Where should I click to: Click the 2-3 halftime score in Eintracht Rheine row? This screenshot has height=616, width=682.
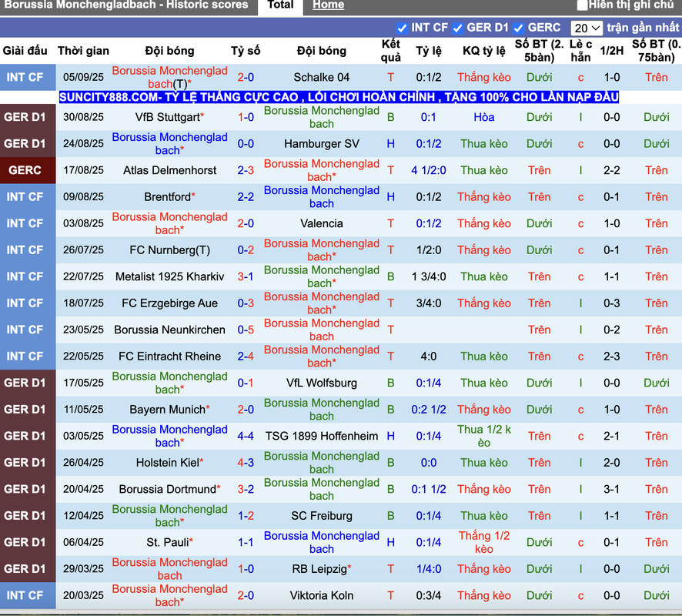(x=611, y=357)
